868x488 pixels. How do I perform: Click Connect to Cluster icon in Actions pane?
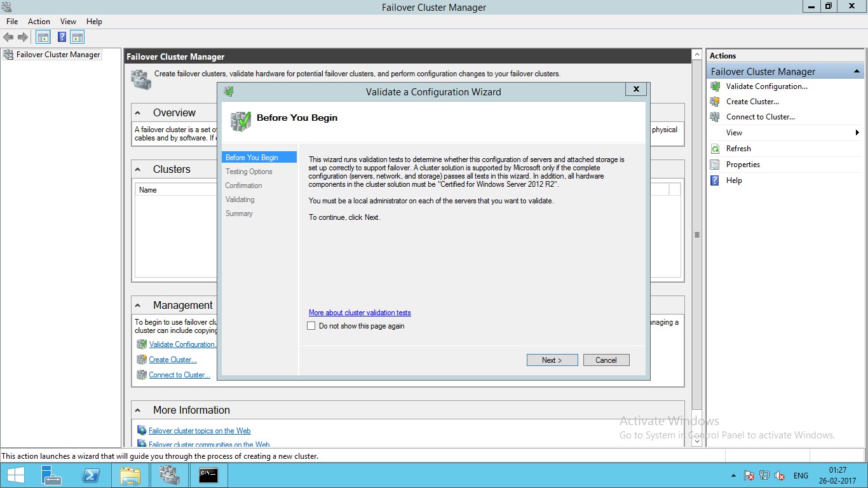715,117
